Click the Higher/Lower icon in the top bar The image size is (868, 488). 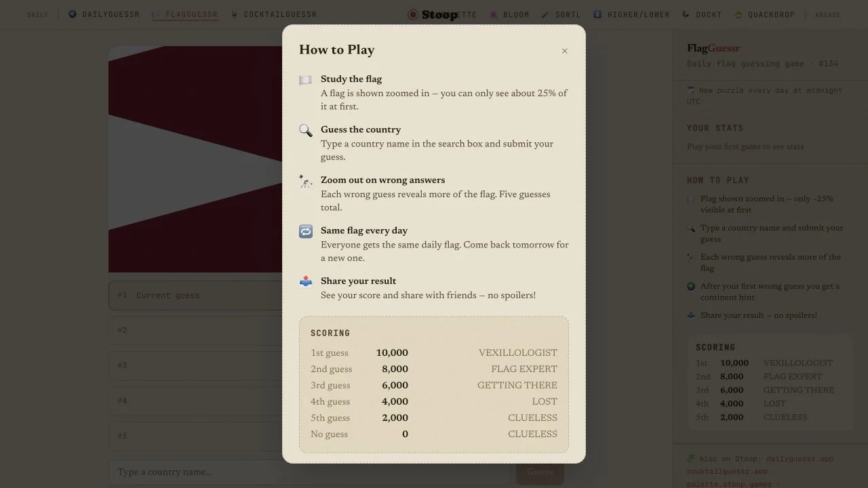597,14
